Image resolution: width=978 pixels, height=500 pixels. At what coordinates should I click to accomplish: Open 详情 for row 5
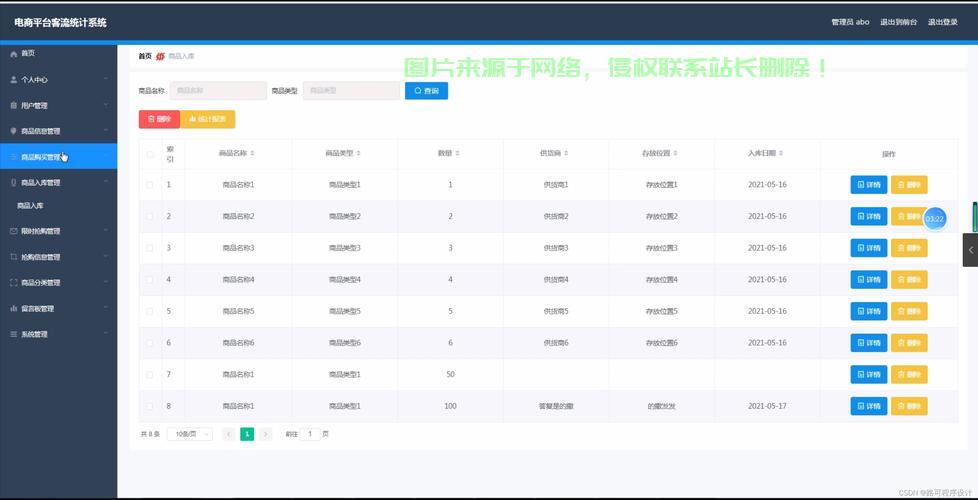869,311
